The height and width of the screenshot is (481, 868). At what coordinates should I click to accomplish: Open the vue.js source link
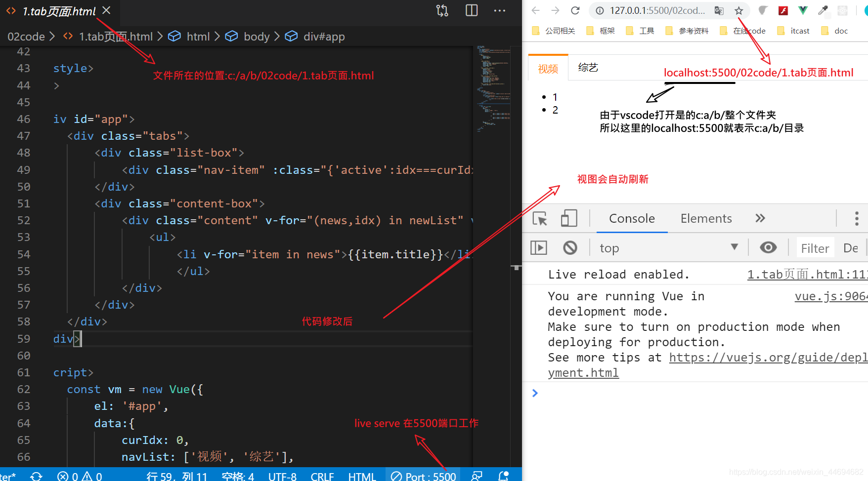click(x=831, y=296)
